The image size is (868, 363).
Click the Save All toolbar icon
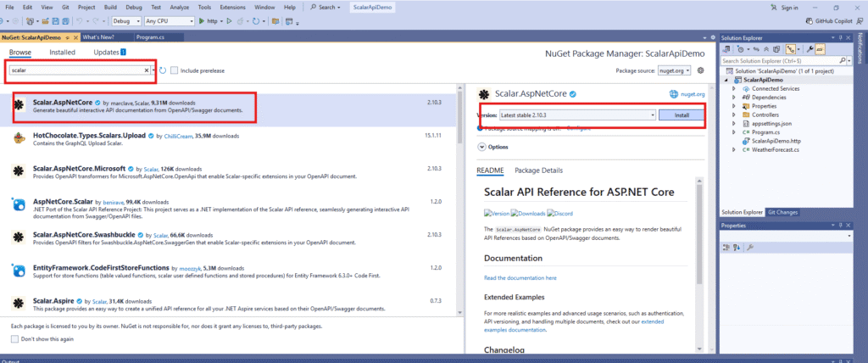[x=65, y=21]
